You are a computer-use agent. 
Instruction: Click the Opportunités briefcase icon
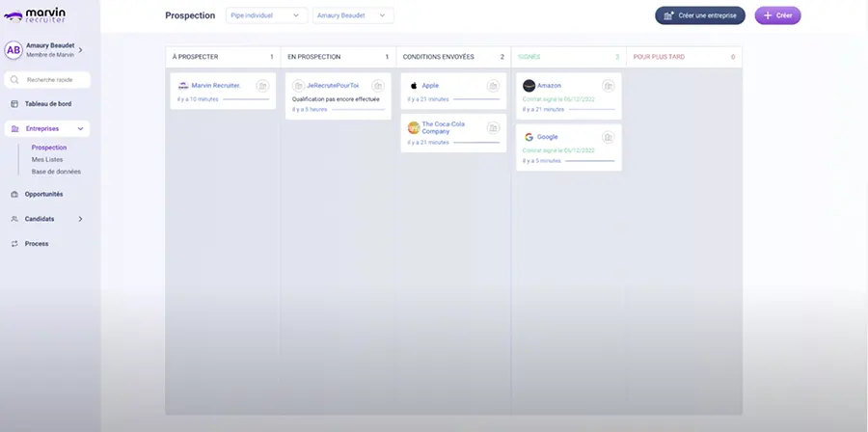click(x=14, y=195)
